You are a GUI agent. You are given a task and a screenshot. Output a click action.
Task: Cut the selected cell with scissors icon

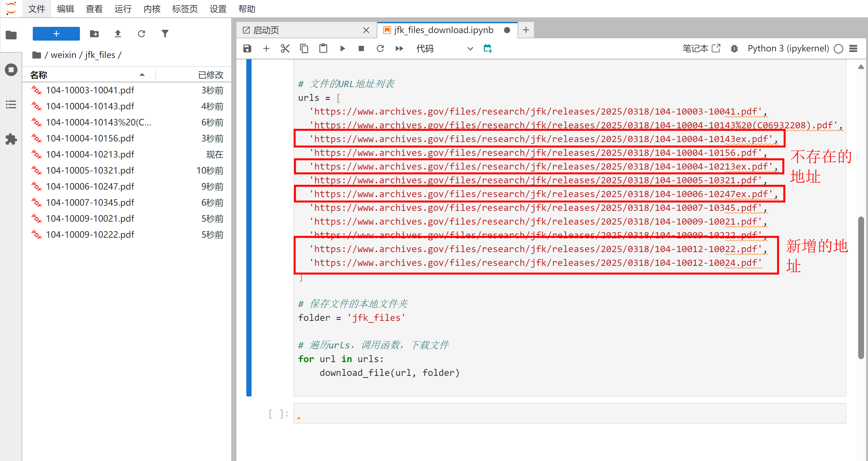[x=285, y=48]
